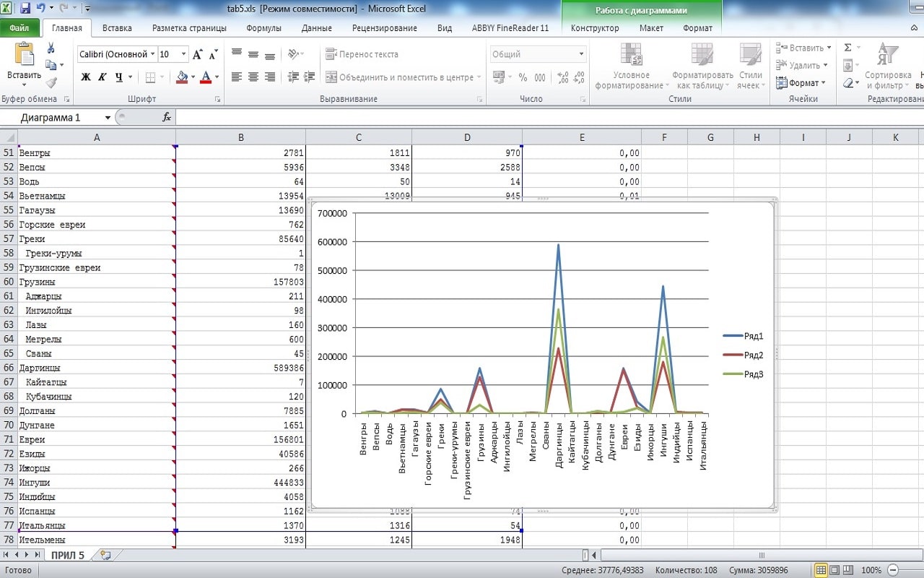Click the Clear eraser icon
The height and width of the screenshot is (578, 924).
[x=849, y=82]
